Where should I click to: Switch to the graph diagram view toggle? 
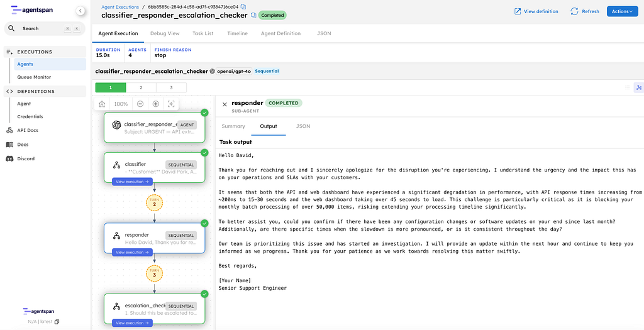click(x=638, y=88)
